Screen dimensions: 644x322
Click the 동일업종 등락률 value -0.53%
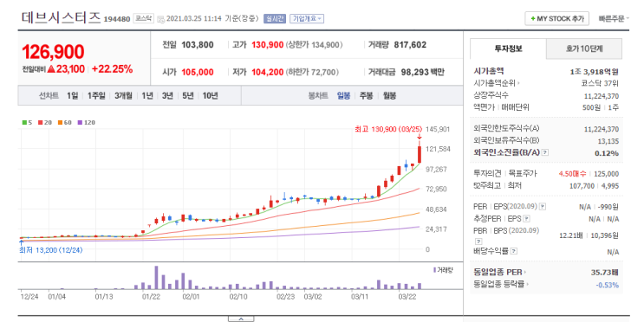click(607, 285)
